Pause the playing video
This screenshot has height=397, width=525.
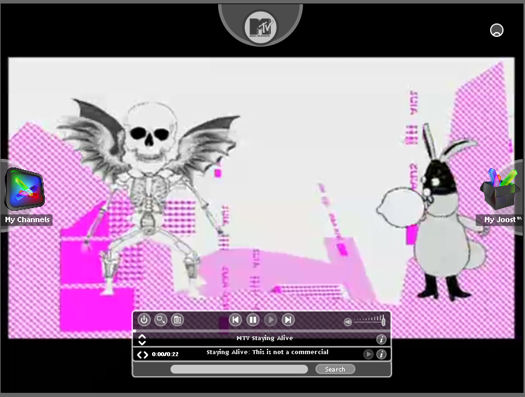tap(253, 320)
